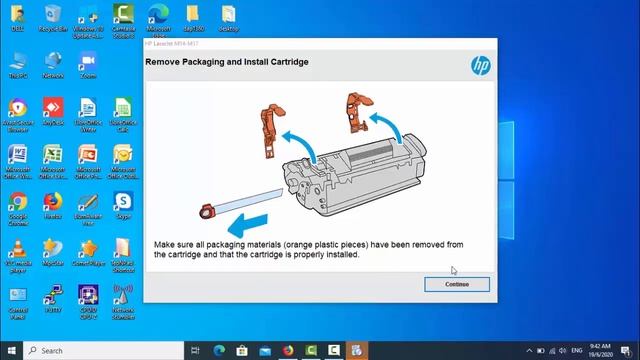Click the 'Make sure all packaging materials' text
640x360 pixels.
(309, 249)
